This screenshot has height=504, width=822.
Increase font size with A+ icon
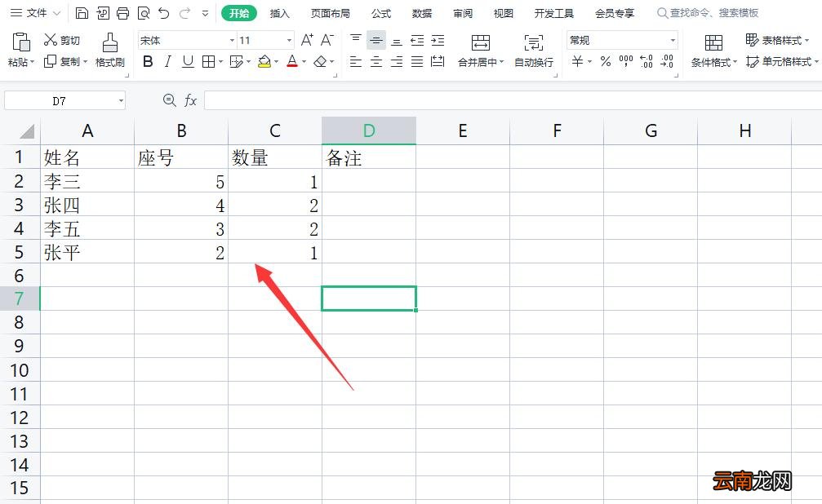coord(307,40)
